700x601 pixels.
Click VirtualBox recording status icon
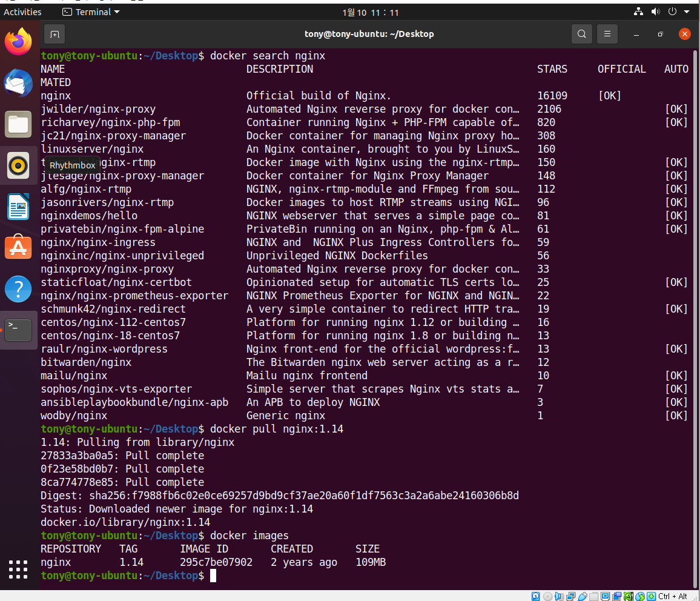[x=617, y=596]
